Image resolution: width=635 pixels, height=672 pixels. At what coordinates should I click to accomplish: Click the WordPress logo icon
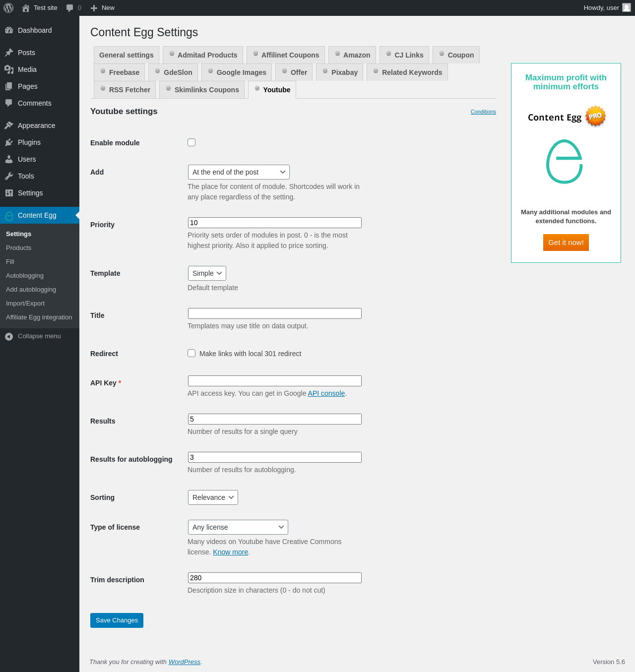(x=8, y=8)
